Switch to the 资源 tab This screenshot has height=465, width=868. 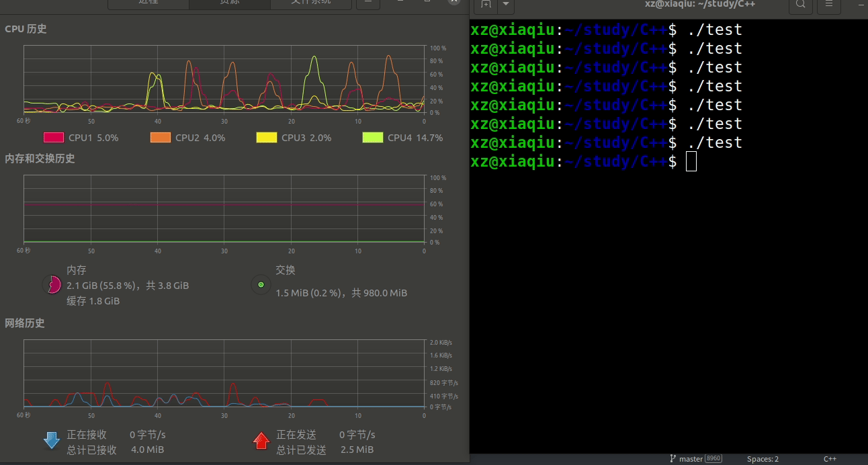click(230, 3)
